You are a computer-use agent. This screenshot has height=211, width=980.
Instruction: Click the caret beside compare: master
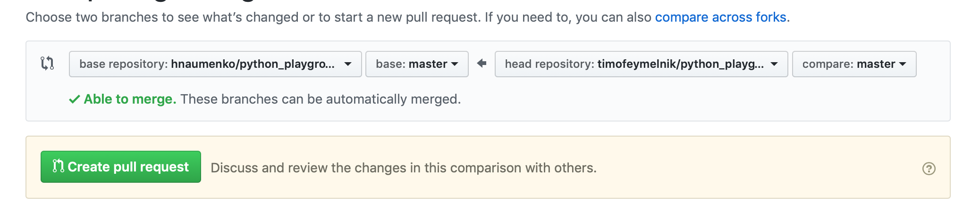pos(903,64)
